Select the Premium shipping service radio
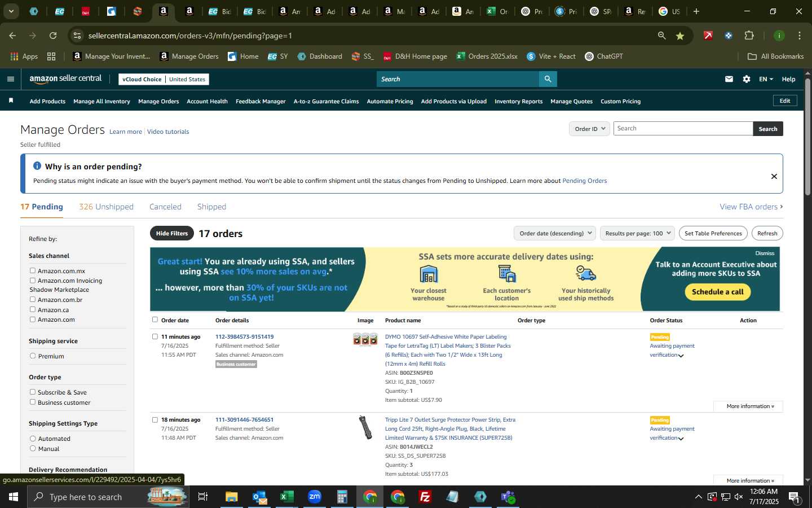This screenshot has height=508, width=812. (33, 356)
